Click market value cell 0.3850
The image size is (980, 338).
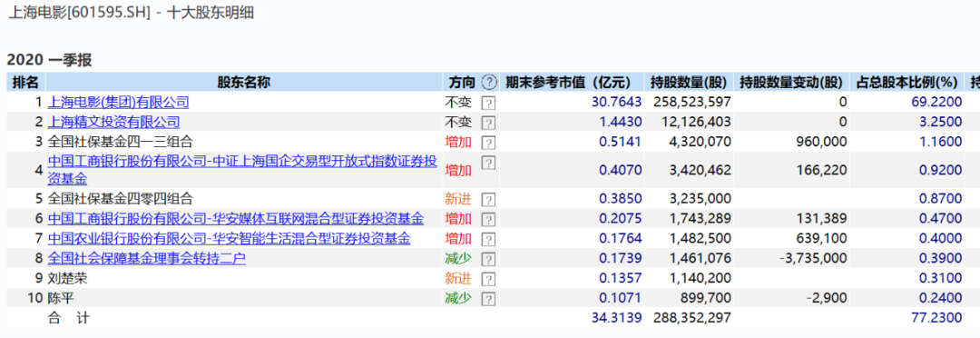click(x=620, y=199)
